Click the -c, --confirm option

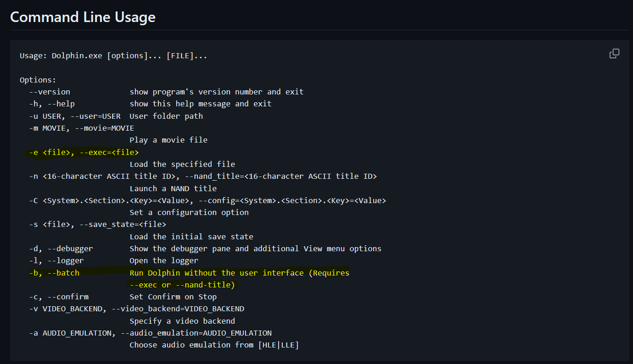tap(59, 297)
